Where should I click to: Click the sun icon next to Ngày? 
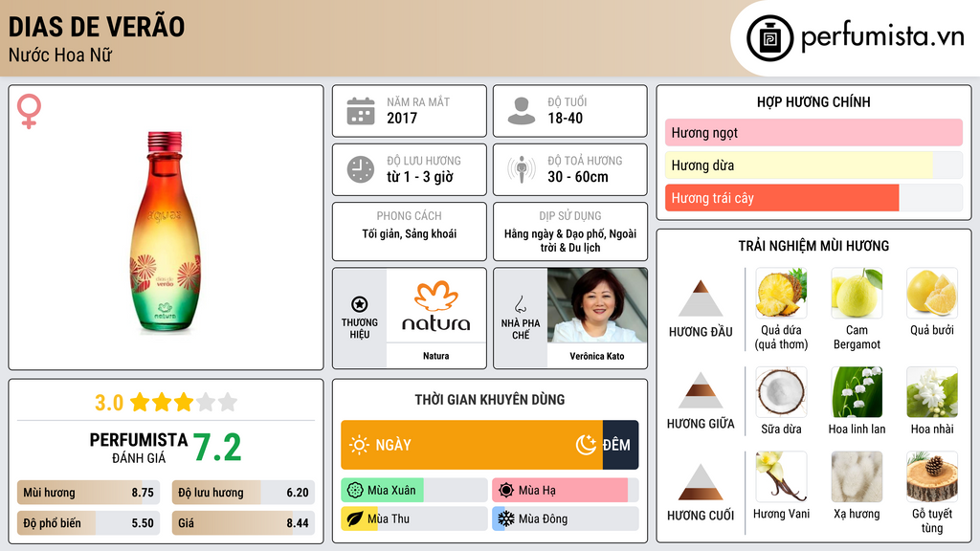[359, 445]
